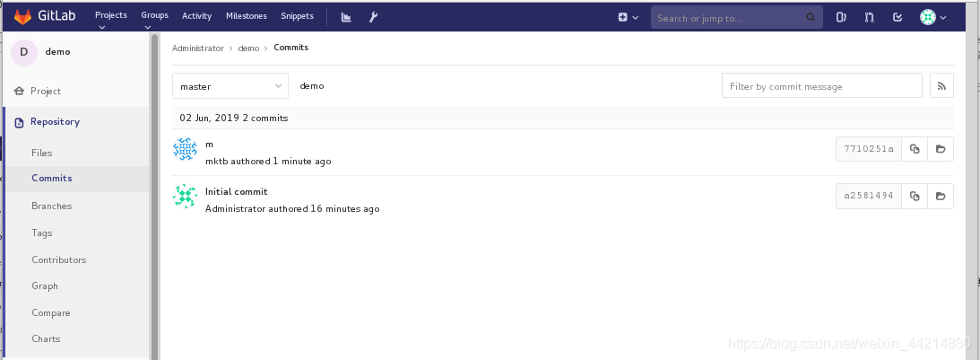This screenshot has height=360, width=980.
Task: Click the sidebar vertical scrollbar
Action: click(x=153, y=196)
